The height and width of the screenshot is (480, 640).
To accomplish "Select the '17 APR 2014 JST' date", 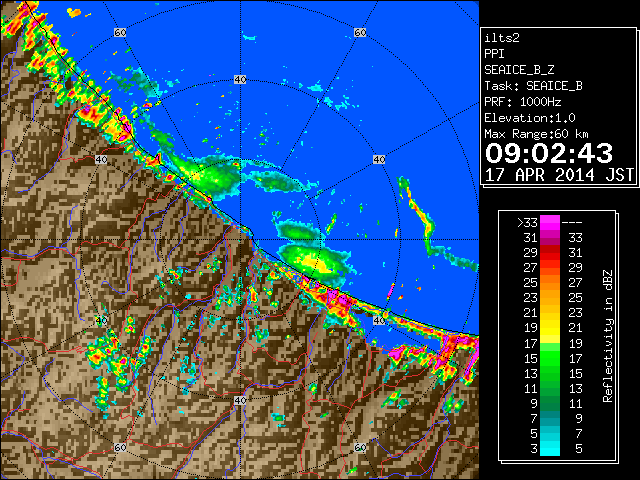I will point(559,175).
